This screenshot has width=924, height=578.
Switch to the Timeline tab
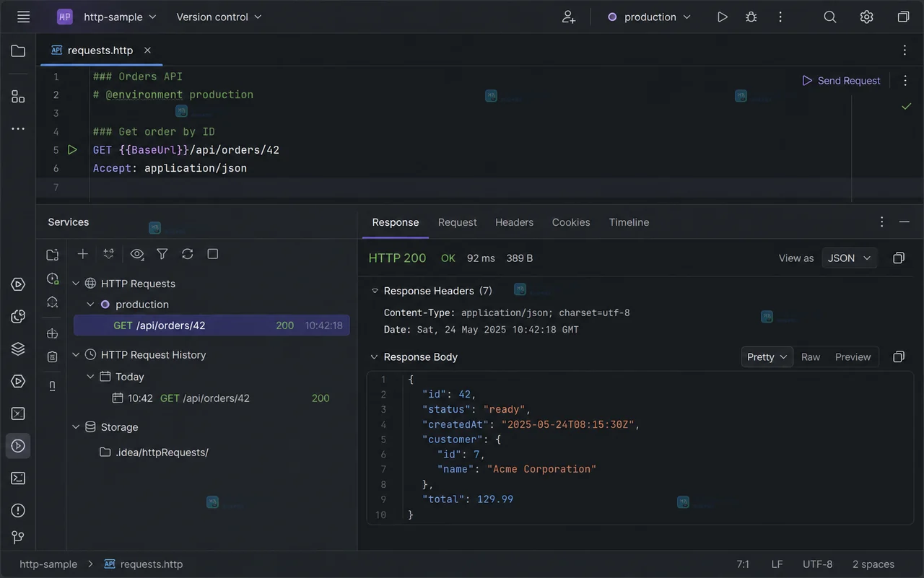(x=629, y=222)
